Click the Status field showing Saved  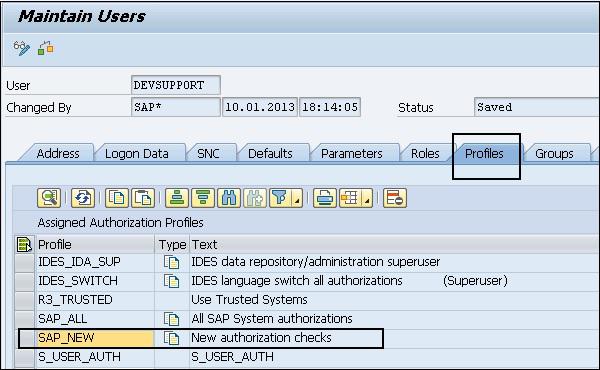click(x=536, y=107)
